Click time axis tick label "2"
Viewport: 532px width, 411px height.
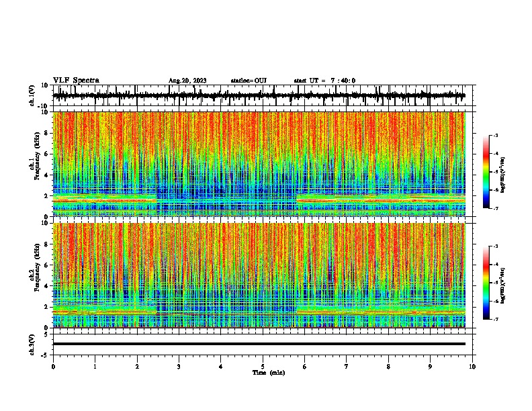(x=137, y=367)
